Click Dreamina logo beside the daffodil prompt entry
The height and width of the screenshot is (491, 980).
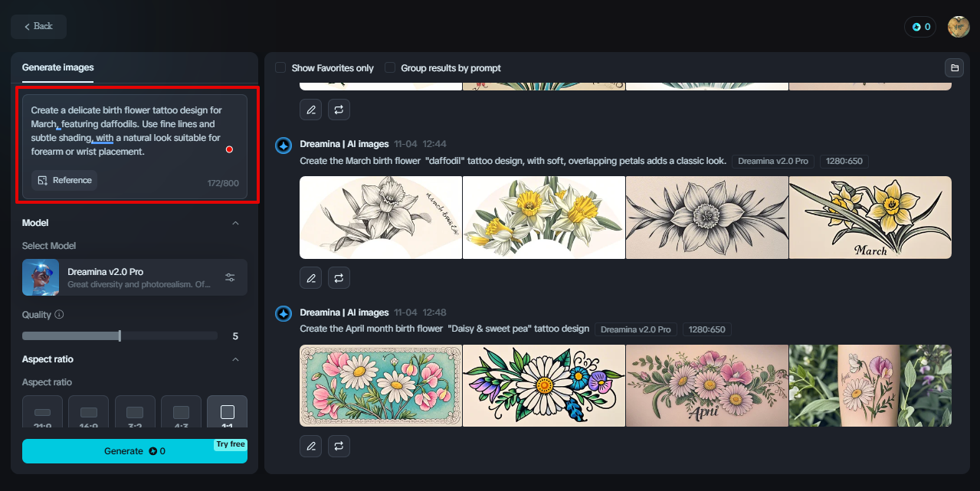284,146
